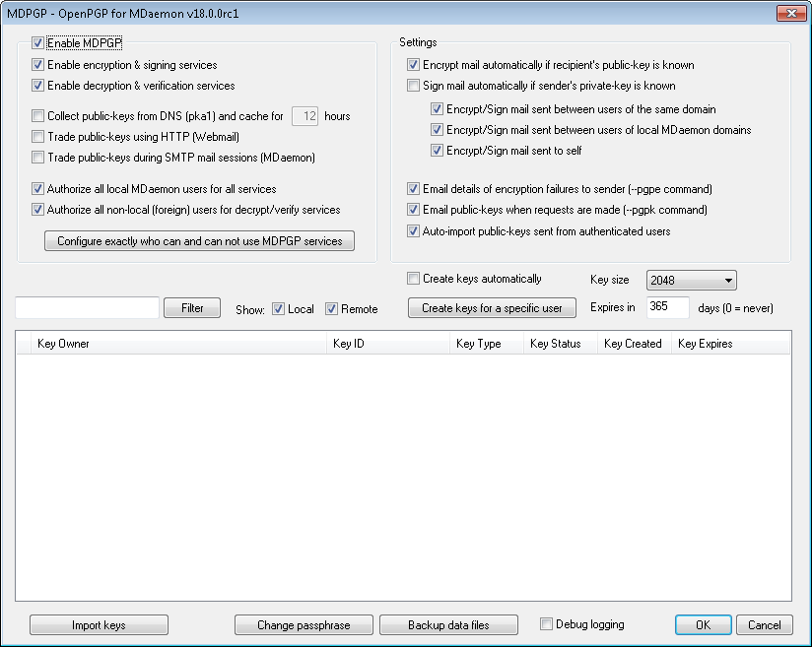
Task: Toggle Show Remote keys checkbox
Action: 332,309
